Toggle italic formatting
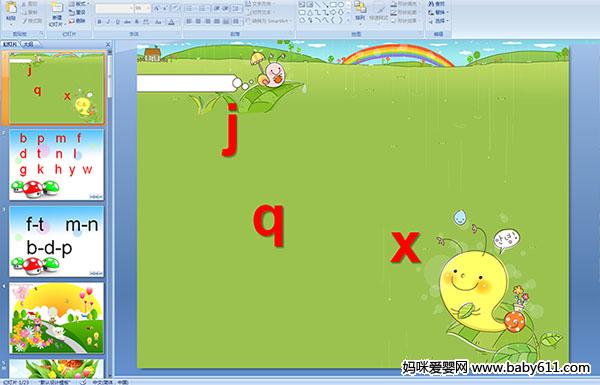Viewport: 600px width, 385px height. [108, 22]
